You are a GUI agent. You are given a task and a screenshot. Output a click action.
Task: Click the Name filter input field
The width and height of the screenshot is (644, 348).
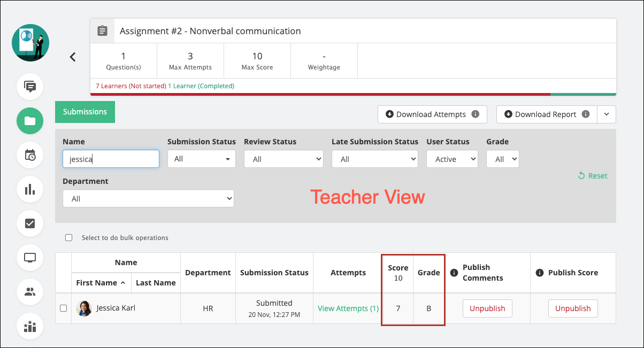click(x=111, y=159)
